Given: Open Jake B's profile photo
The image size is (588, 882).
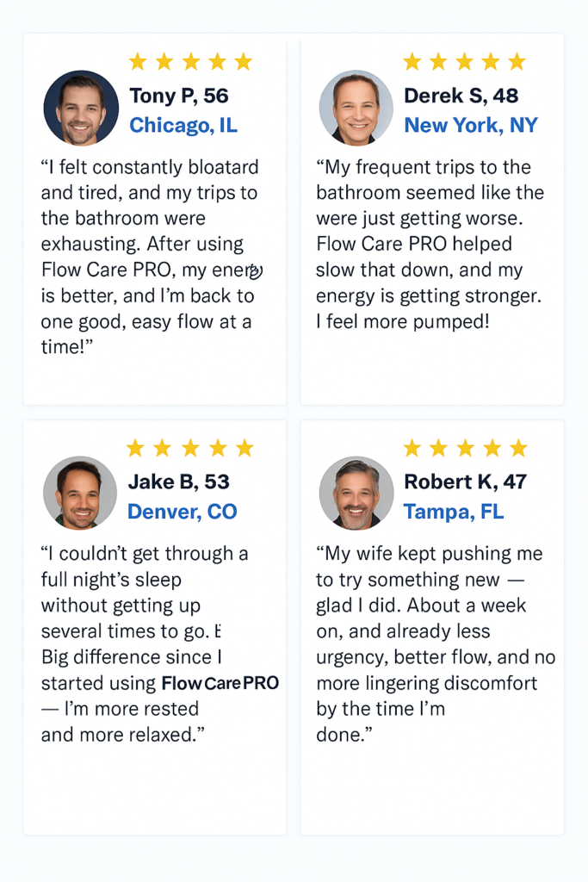Looking at the screenshot, I should point(80,493).
